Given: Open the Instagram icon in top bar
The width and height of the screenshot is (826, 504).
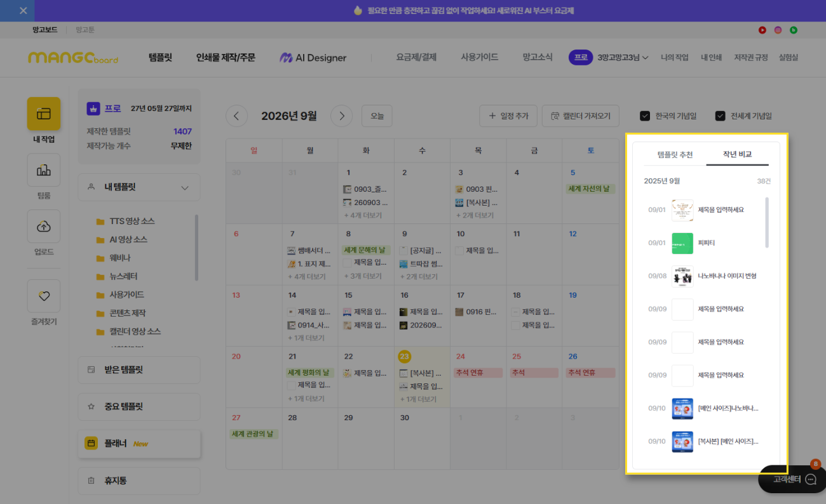Looking at the screenshot, I should point(778,30).
